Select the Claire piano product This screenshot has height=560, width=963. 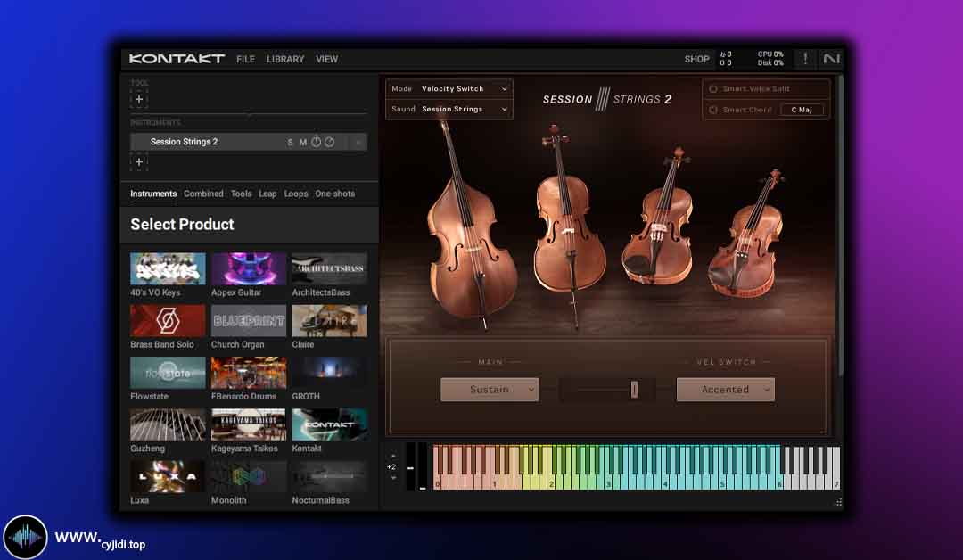pos(330,327)
